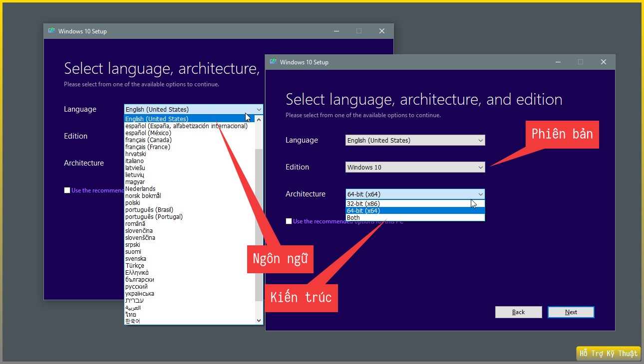Image resolution: width=644 pixels, height=364 pixels.
Task: Open Architecture dropdown in front Setup window
Action: 415,194
